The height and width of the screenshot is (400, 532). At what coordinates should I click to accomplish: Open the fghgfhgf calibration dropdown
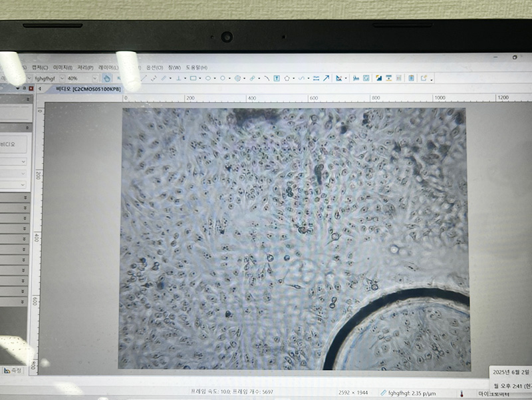61,79
